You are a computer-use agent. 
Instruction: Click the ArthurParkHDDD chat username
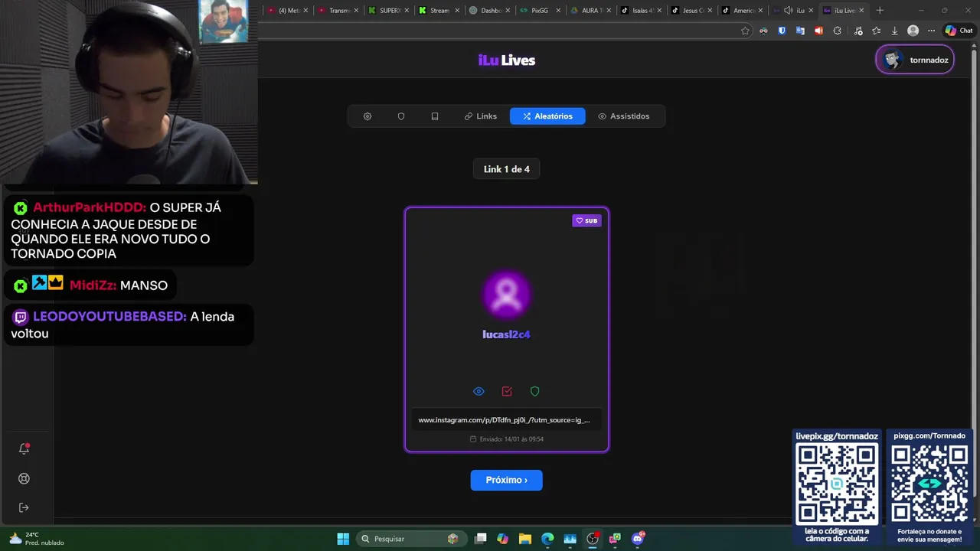point(89,207)
